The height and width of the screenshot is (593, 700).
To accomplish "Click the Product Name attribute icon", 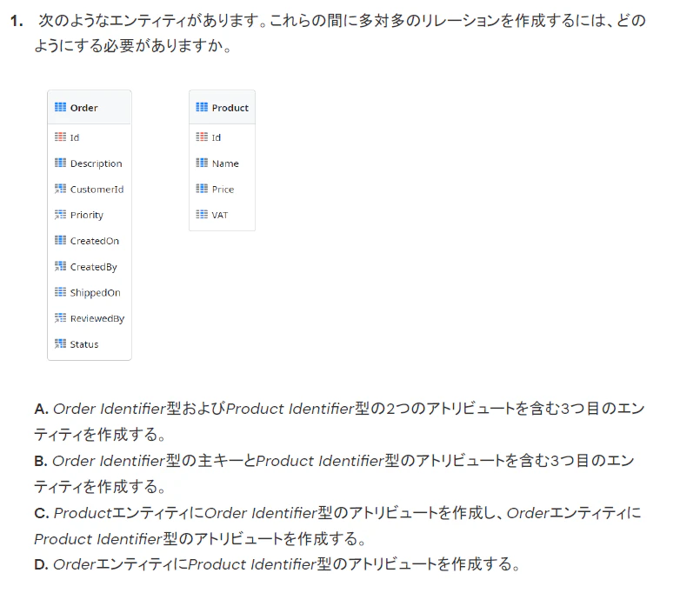I will pyautogui.click(x=202, y=163).
